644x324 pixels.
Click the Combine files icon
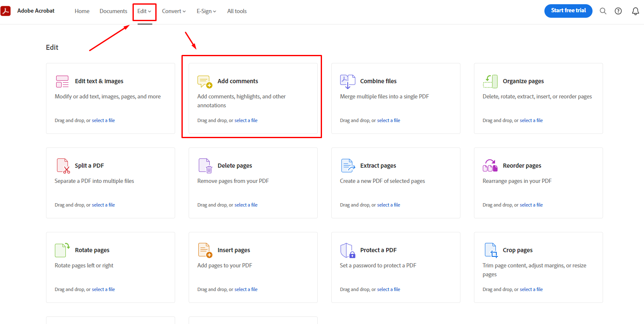coord(347,82)
